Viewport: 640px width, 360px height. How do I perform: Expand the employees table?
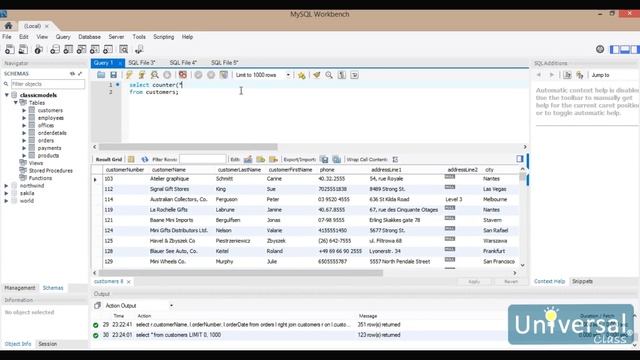click(x=24, y=118)
